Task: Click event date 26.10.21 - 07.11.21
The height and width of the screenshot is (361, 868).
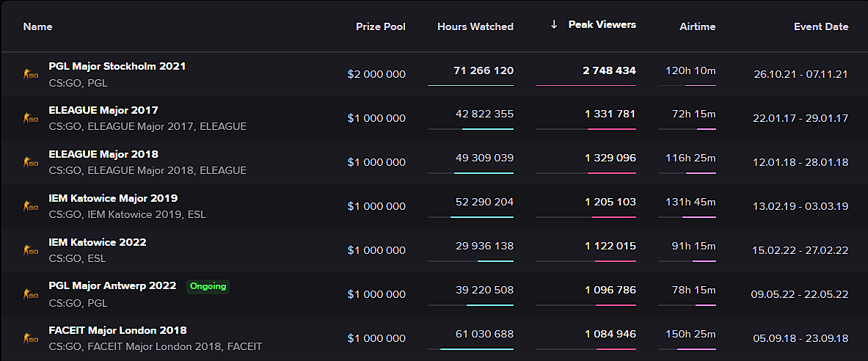Action: click(x=801, y=74)
